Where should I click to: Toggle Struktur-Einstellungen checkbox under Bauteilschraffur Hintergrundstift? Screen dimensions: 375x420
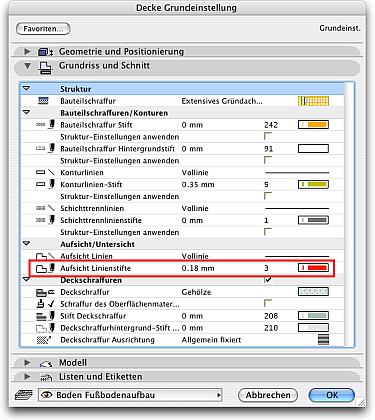[x=268, y=160]
